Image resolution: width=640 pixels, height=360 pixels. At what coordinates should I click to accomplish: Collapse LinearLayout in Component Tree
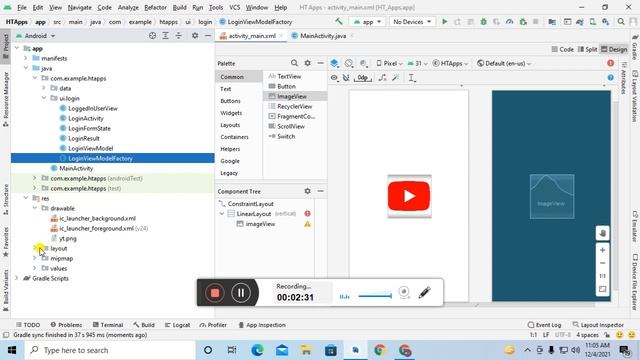click(x=222, y=213)
